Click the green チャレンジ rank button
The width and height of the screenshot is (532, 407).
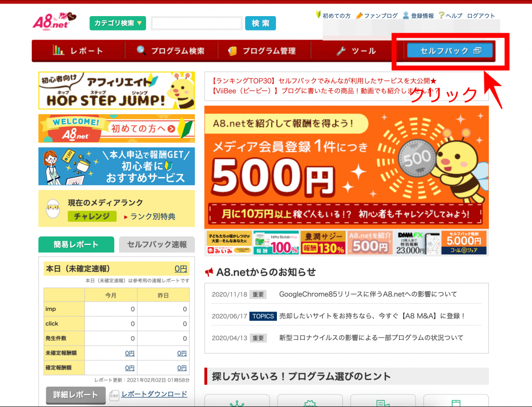pos(91,216)
